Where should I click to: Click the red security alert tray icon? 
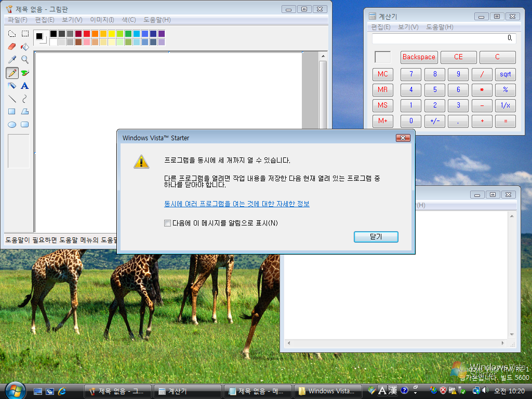tap(443, 391)
